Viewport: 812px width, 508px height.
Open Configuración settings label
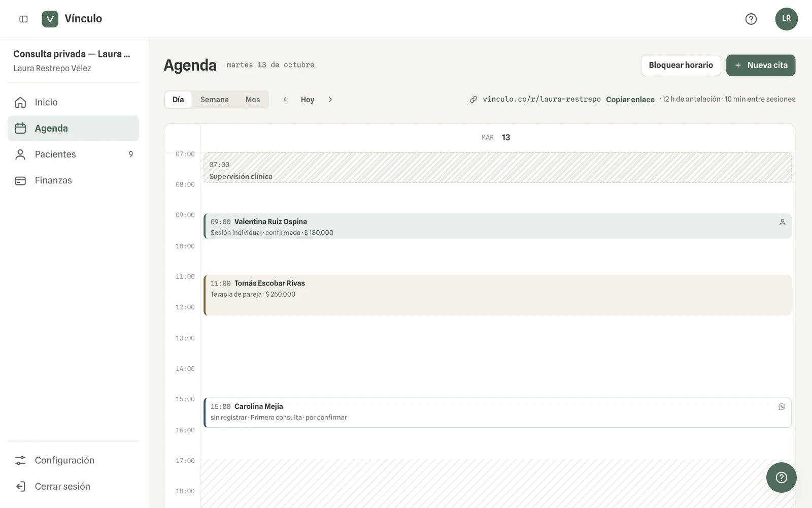(64, 460)
